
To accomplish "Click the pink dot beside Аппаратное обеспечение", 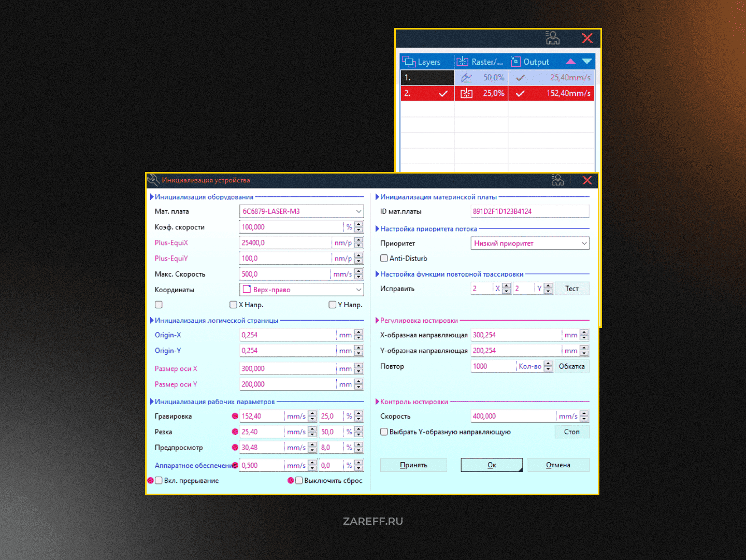I will [235, 465].
